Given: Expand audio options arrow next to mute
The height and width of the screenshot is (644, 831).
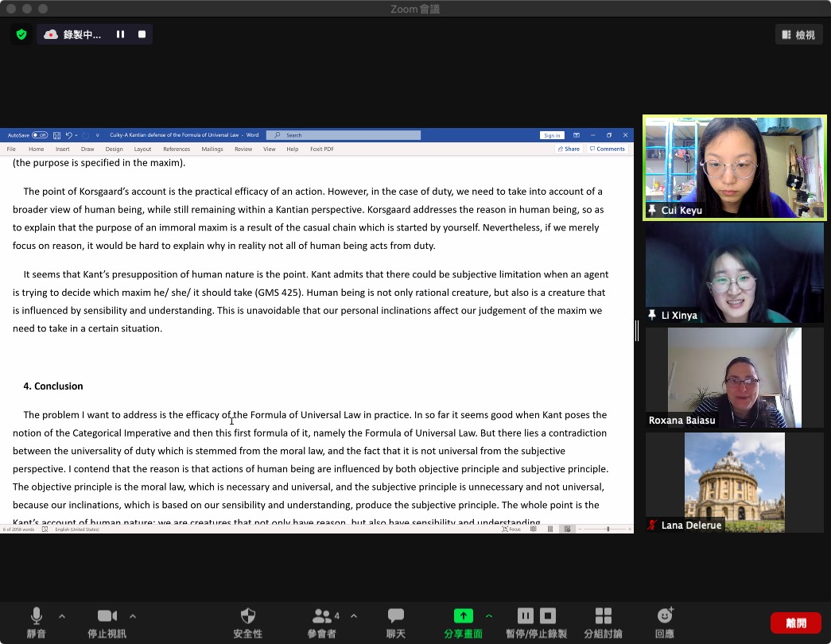Looking at the screenshot, I should point(62,616).
